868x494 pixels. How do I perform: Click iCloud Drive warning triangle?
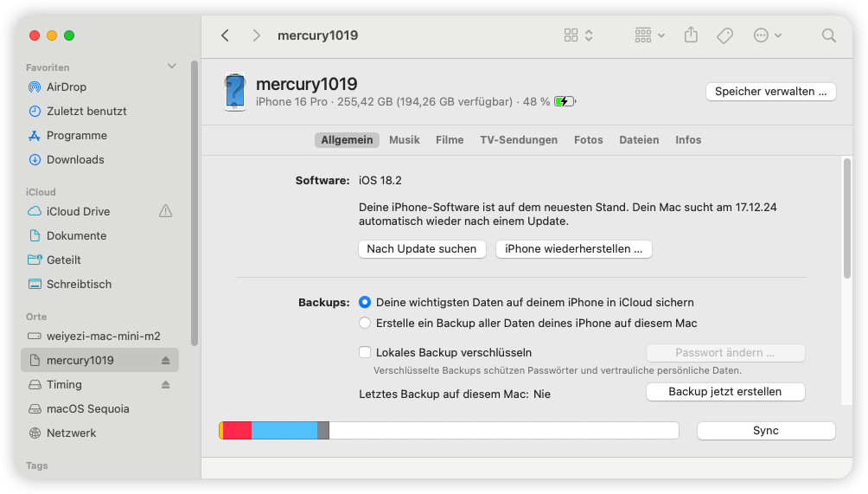[x=165, y=211]
